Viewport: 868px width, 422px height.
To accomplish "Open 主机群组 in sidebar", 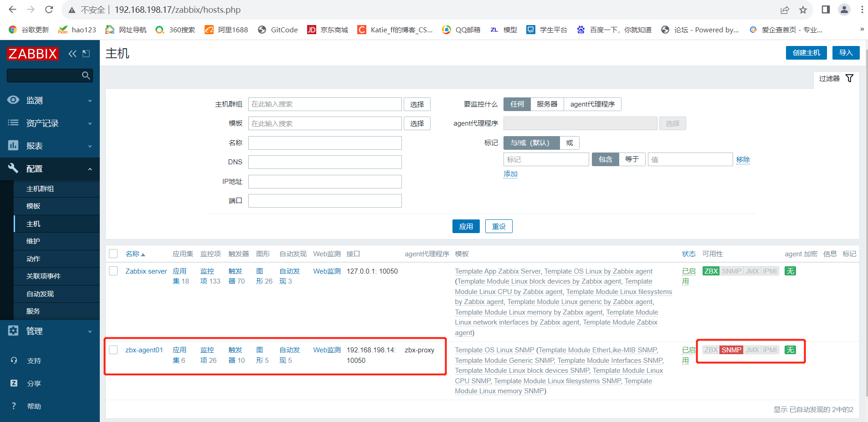I will click(x=57, y=188).
